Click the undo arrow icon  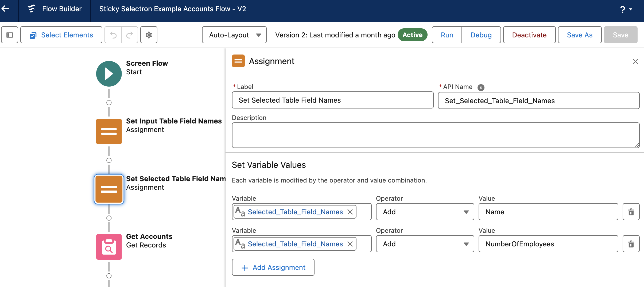click(x=113, y=35)
